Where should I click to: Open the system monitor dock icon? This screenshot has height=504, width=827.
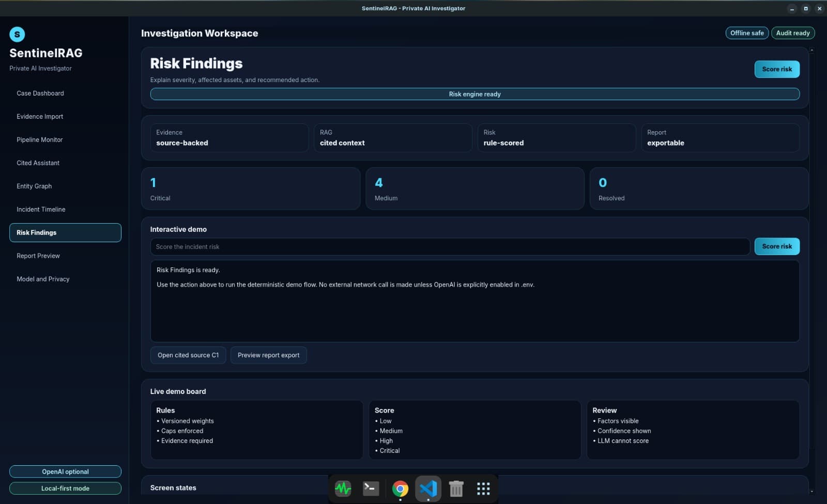coord(343,489)
